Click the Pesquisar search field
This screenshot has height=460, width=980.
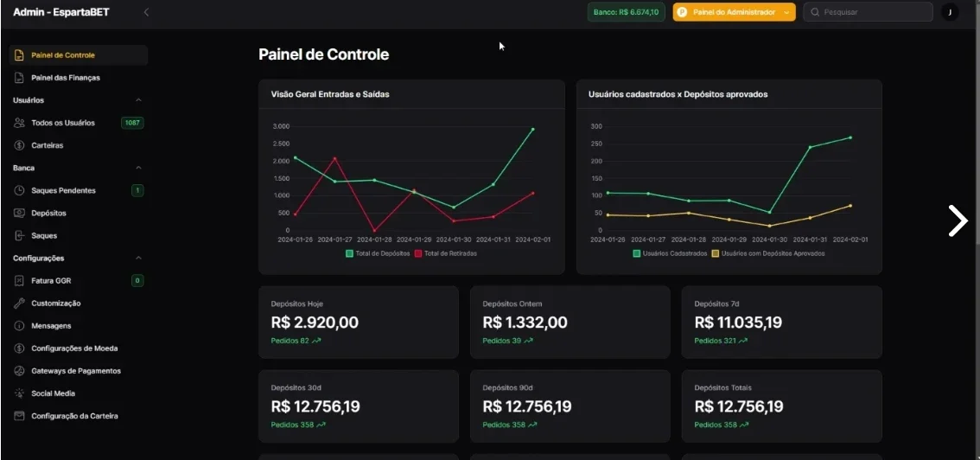pos(868,12)
